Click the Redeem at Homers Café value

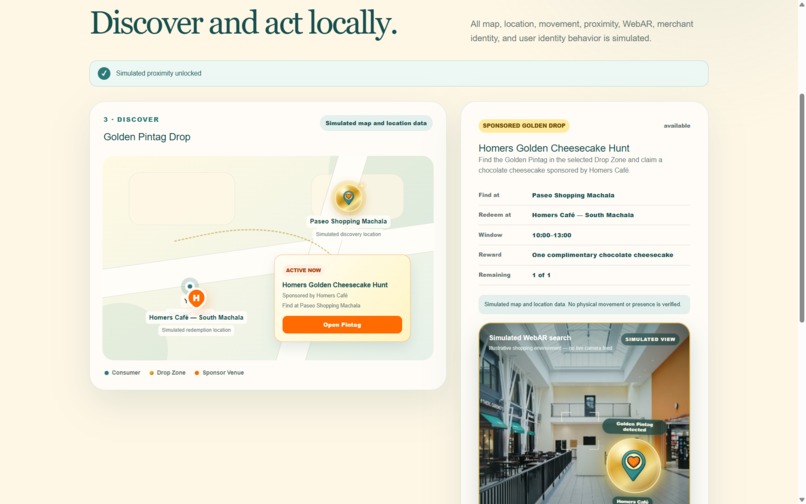click(583, 215)
